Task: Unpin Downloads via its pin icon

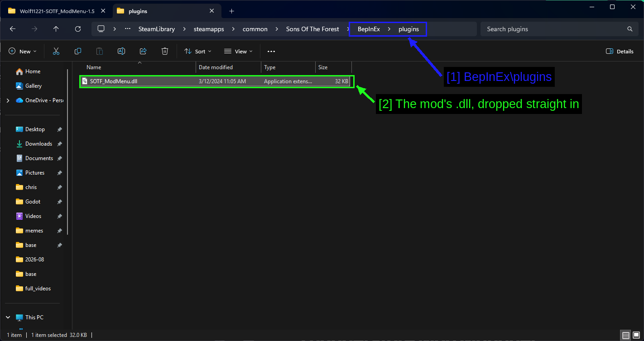Action: 59,144
